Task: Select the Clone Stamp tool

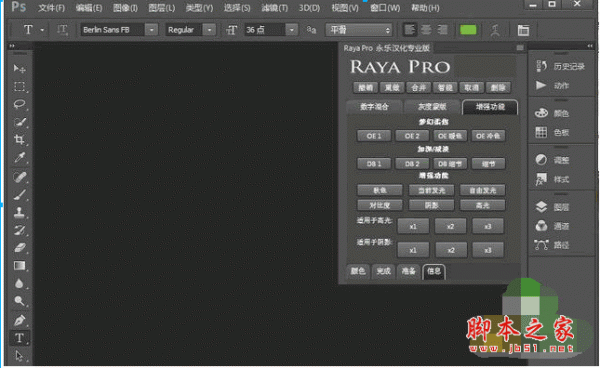Action: tap(19, 212)
